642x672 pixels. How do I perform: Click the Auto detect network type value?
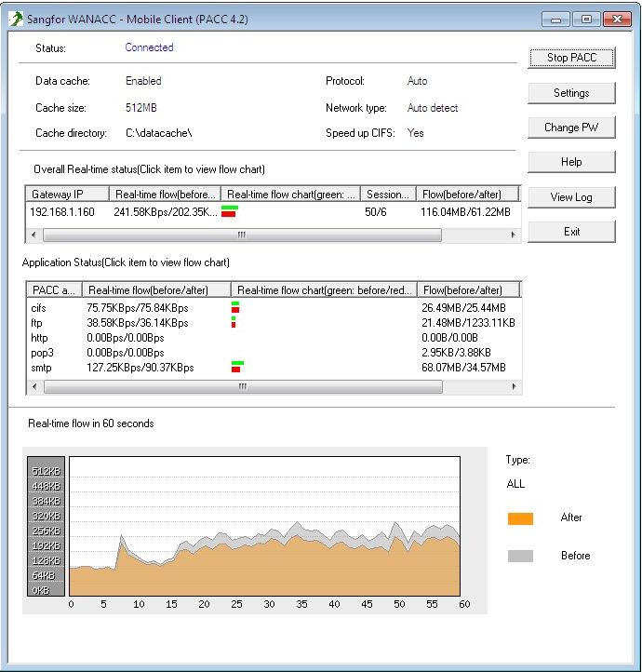(433, 108)
